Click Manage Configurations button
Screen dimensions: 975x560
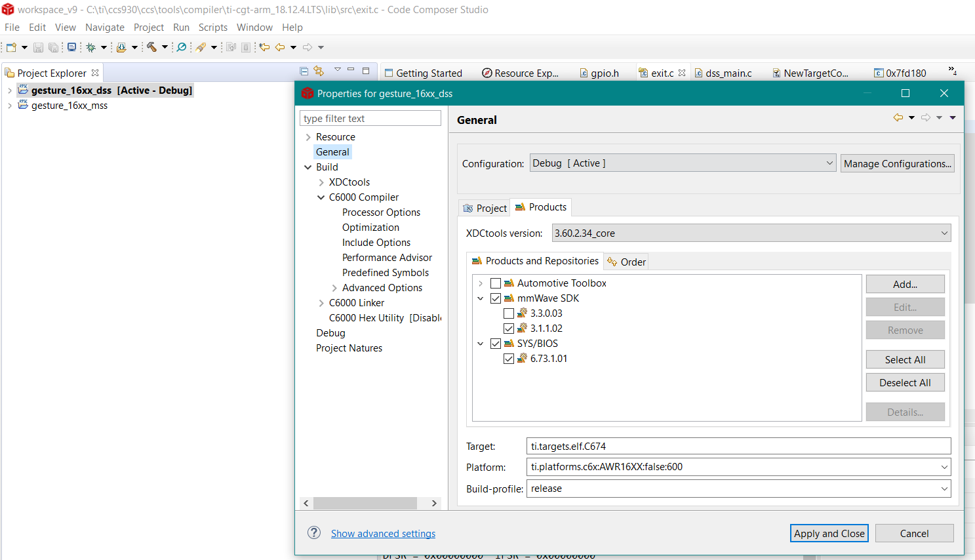point(897,163)
